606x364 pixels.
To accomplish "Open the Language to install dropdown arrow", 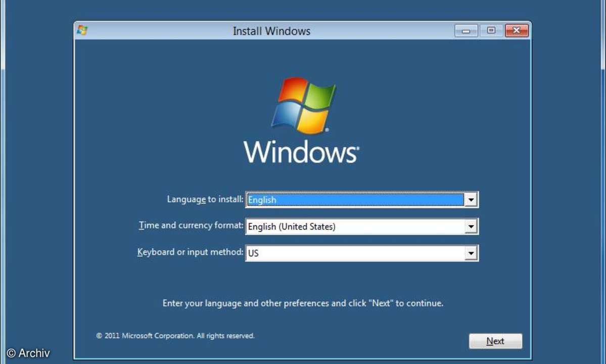I will coord(471,200).
